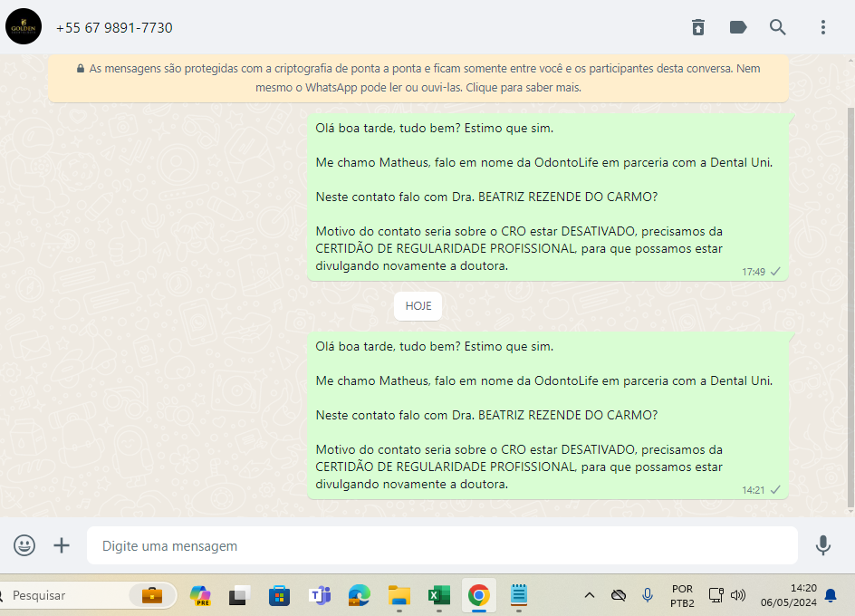Open the notifications bell
Screen dimensions: 855x616
pos(831,595)
